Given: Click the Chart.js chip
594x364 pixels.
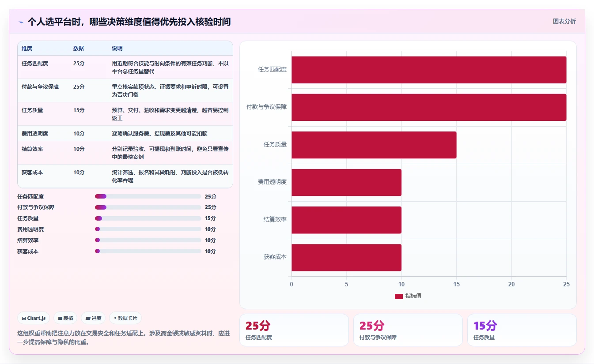Looking at the screenshot, I should 34,318.
